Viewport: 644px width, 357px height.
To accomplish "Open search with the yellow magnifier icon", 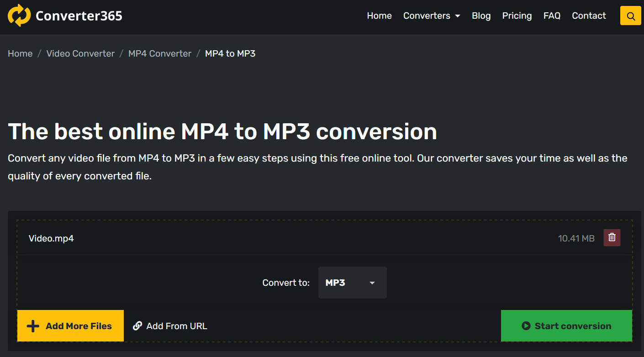I will [631, 16].
